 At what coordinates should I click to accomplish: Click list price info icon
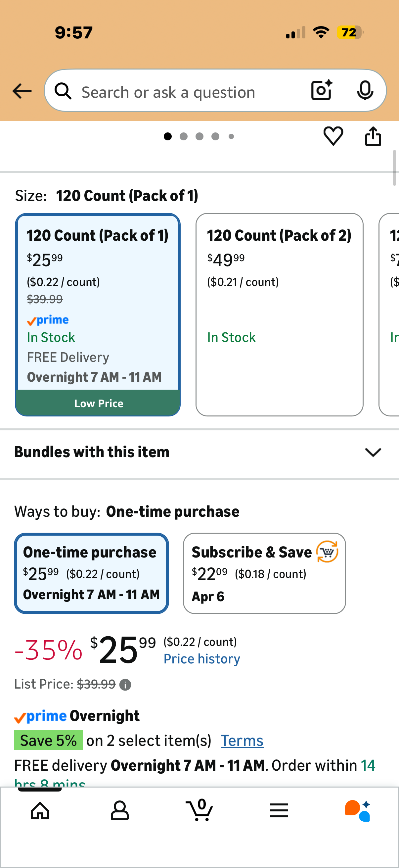coord(125,684)
